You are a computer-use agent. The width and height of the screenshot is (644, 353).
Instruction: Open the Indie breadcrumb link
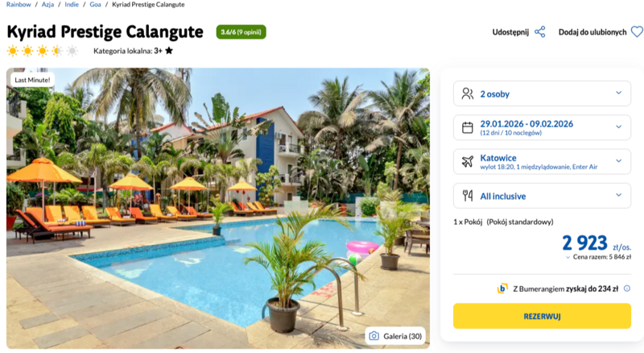pos(72,4)
